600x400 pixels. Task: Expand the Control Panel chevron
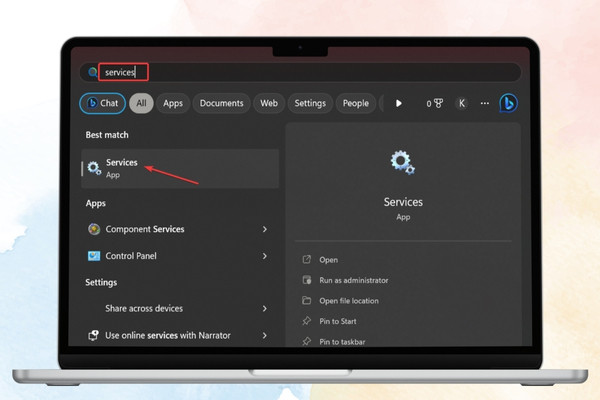click(x=264, y=256)
